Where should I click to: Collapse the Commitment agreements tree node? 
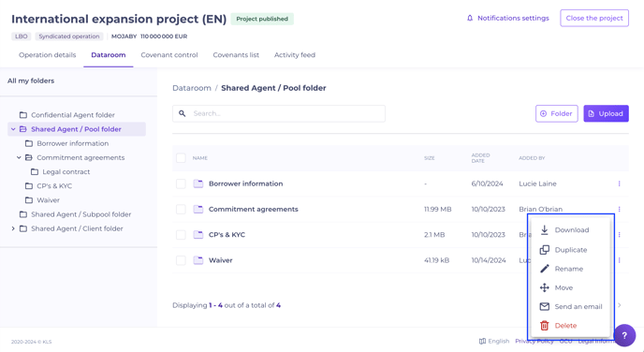coord(19,157)
